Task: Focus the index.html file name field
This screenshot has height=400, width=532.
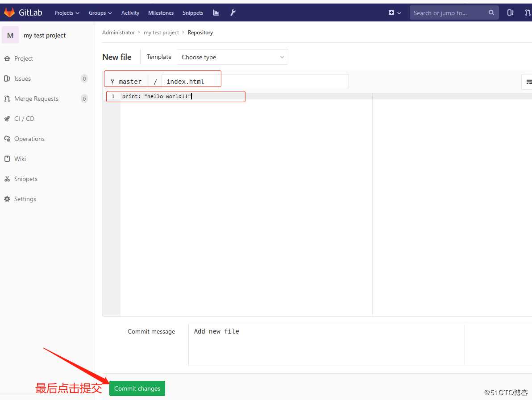Action: [x=255, y=82]
